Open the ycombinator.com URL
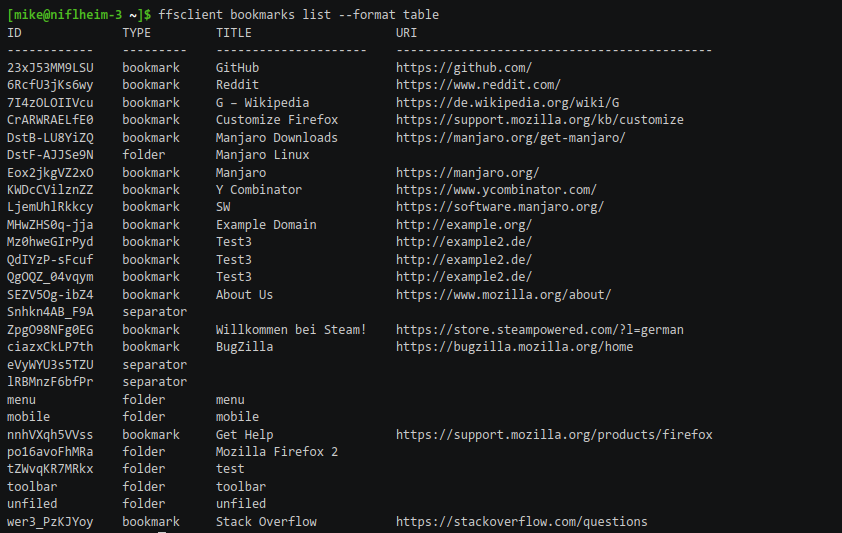The width and height of the screenshot is (842, 533). [496, 190]
